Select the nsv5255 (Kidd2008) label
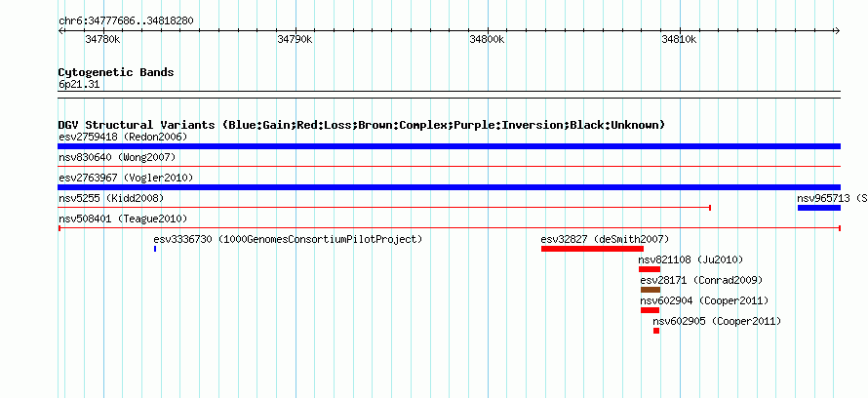The image size is (868, 398). [x=111, y=198]
